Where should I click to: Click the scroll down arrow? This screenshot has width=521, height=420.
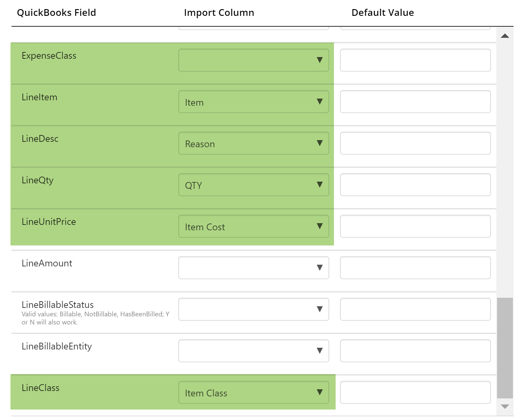[504, 407]
